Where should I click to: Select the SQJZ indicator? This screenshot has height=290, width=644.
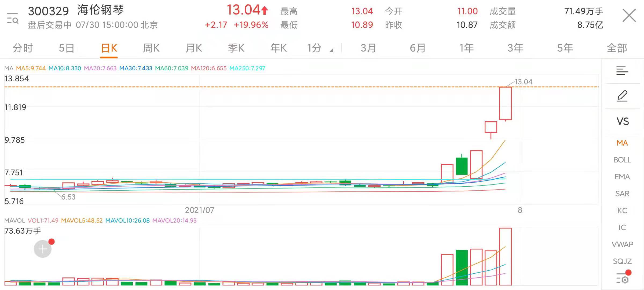622,261
